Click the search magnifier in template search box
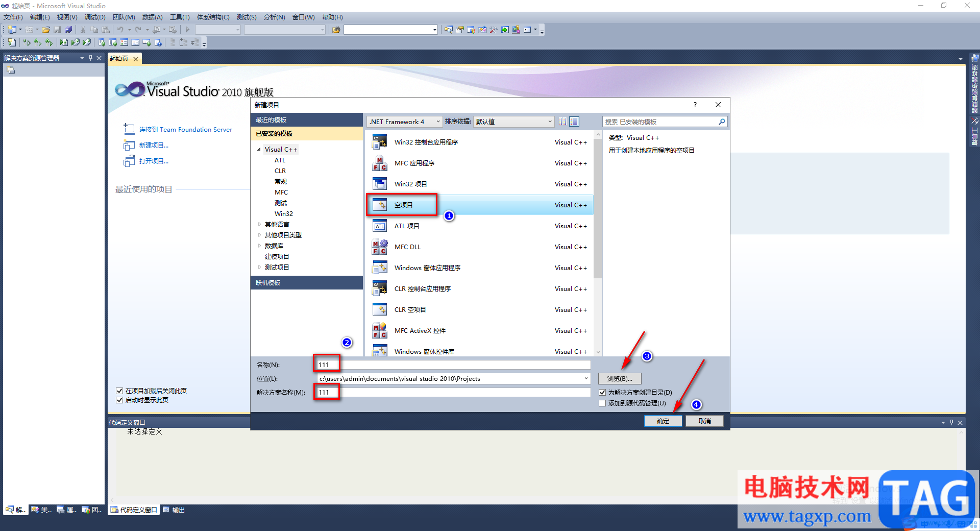Screen dimensions: 980x531 (722, 122)
